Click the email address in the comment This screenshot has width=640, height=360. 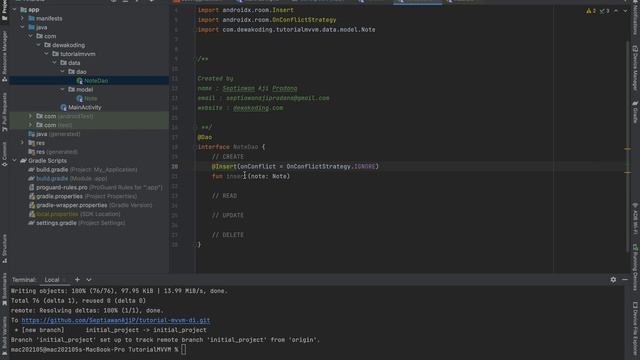coord(278,98)
